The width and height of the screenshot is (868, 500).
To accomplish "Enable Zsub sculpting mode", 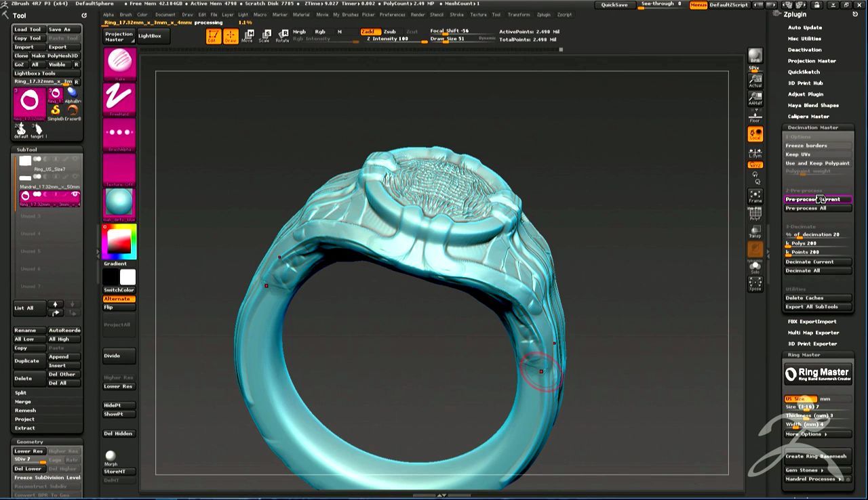I will [391, 31].
